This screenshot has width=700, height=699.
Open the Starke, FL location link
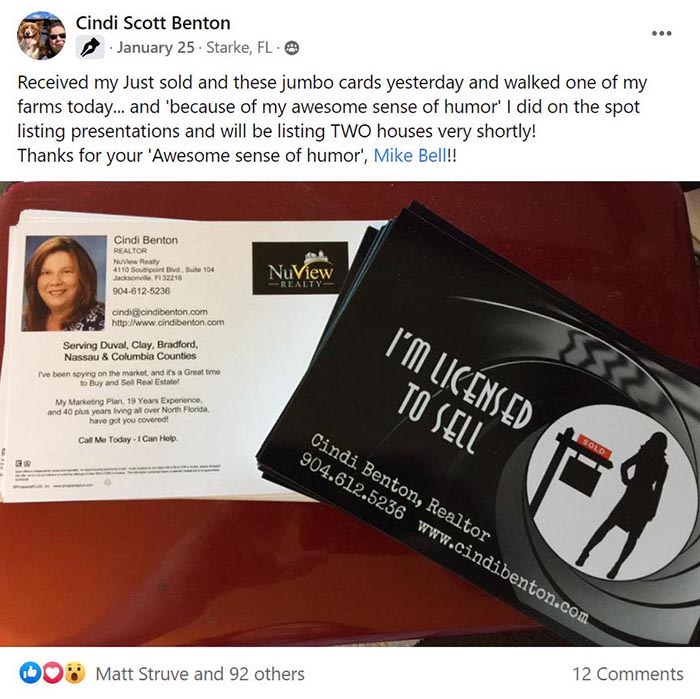pyautogui.click(x=239, y=47)
